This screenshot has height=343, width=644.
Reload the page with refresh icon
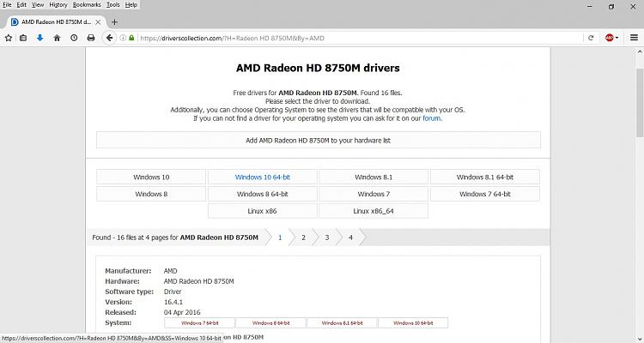pos(591,38)
